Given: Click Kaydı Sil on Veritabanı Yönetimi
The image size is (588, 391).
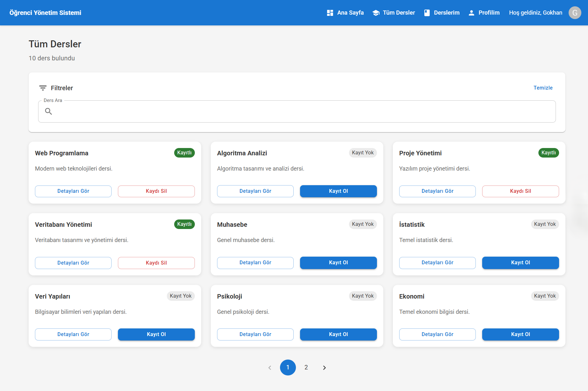Looking at the screenshot, I should [x=156, y=263].
